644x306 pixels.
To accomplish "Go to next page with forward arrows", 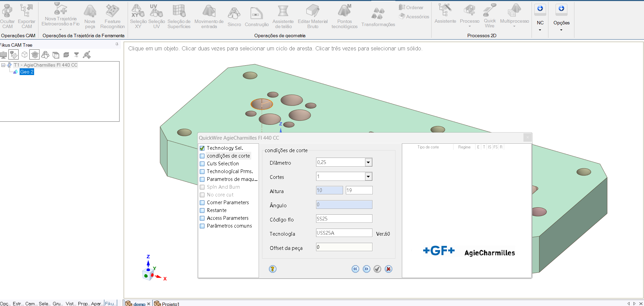I will pos(366,269).
